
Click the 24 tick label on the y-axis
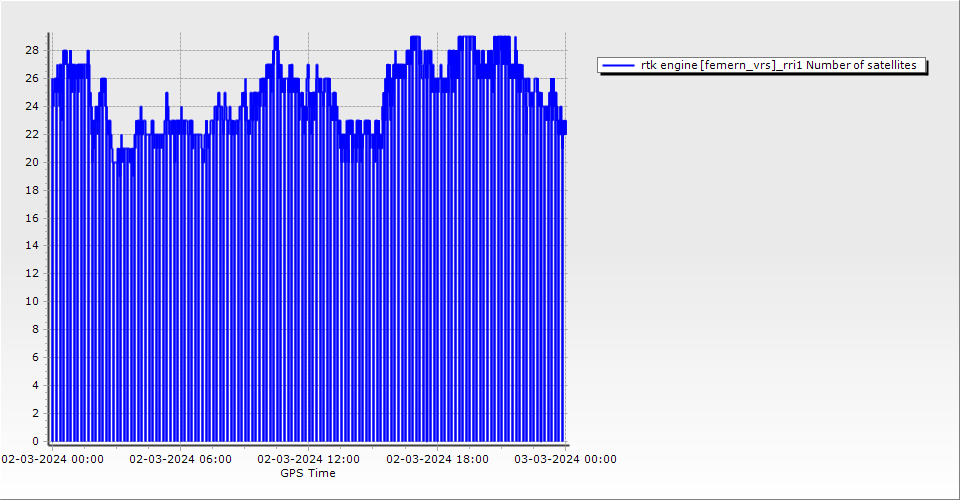point(32,106)
